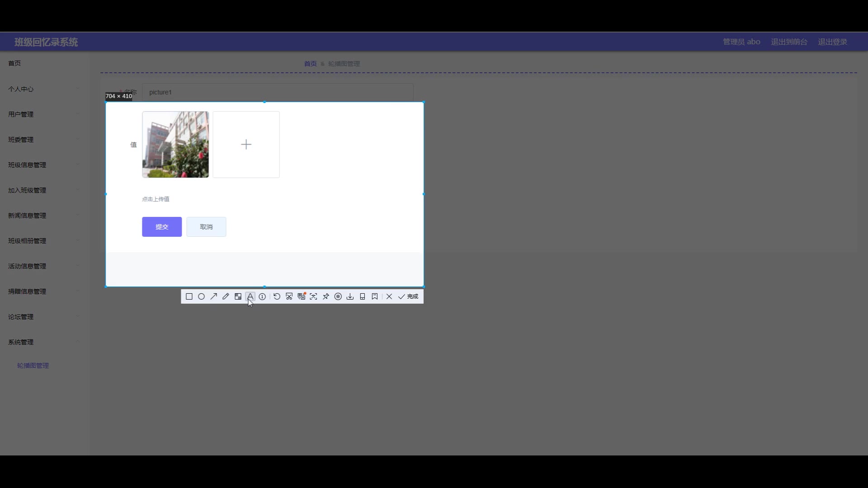Pin the screenshot to the screen

(x=325, y=296)
